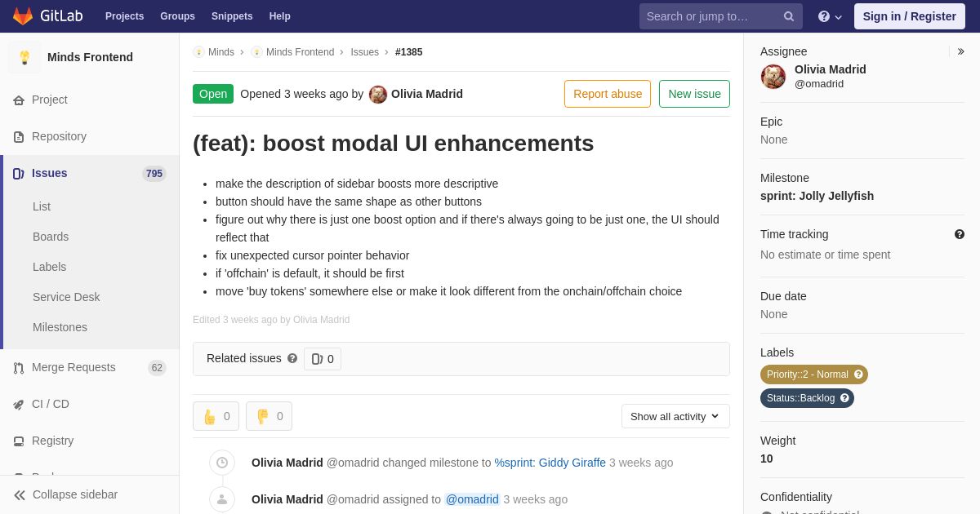Click Olivia Madrid author name in header
Image resolution: width=980 pixels, height=514 pixels.
[427, 94]
